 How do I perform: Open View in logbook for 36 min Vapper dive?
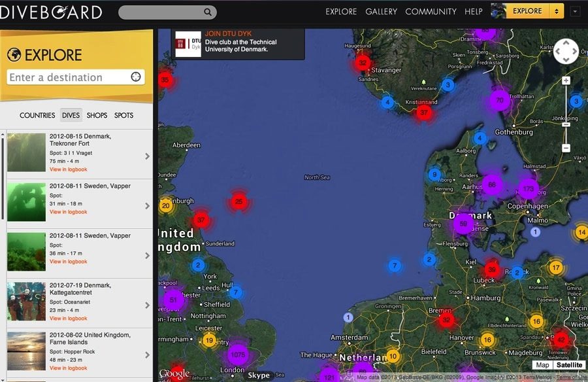(x=68, y=262)
